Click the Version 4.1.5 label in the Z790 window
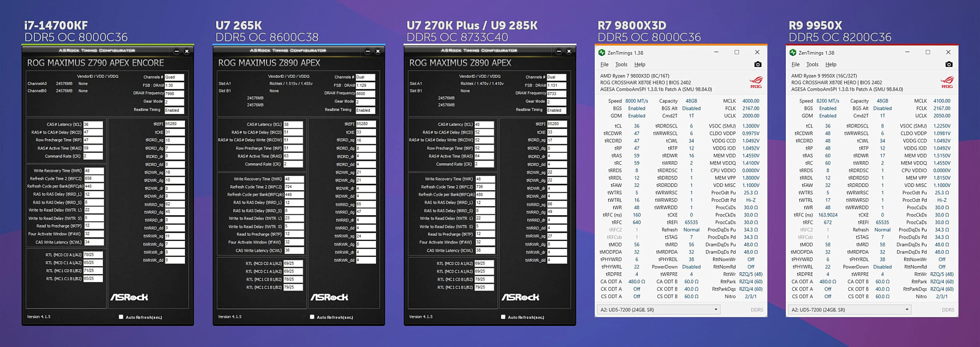This screenshot has width=980, height=347. point(39,317)
